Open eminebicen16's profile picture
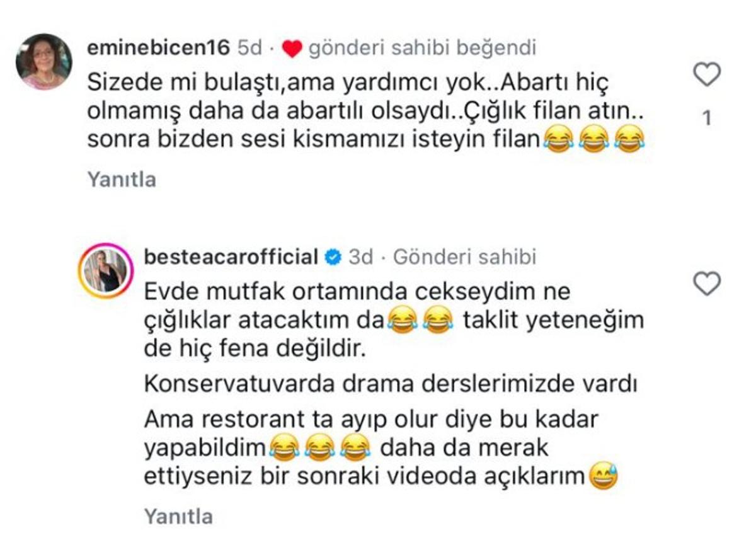Viewport: 756px width, 557px height. click(44, 62)
